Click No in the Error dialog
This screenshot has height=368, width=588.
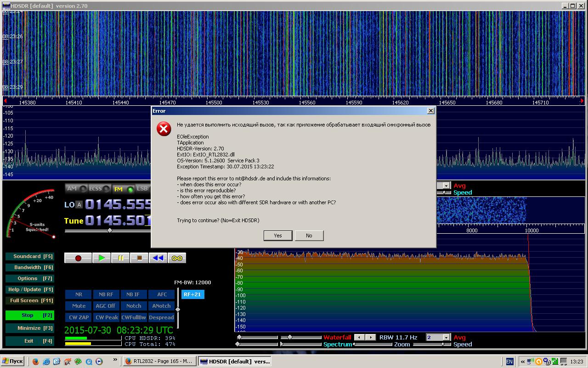(309, 236)
